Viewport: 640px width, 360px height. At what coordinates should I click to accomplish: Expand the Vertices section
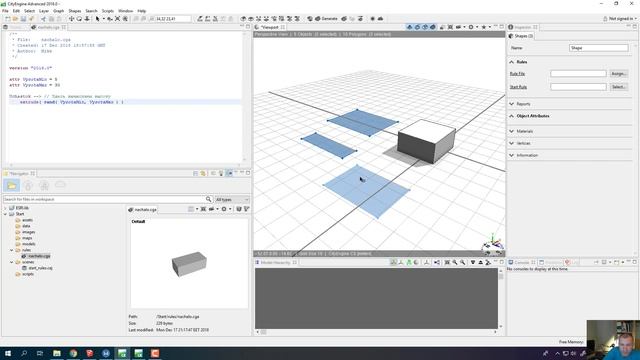(x=511, y=144)
